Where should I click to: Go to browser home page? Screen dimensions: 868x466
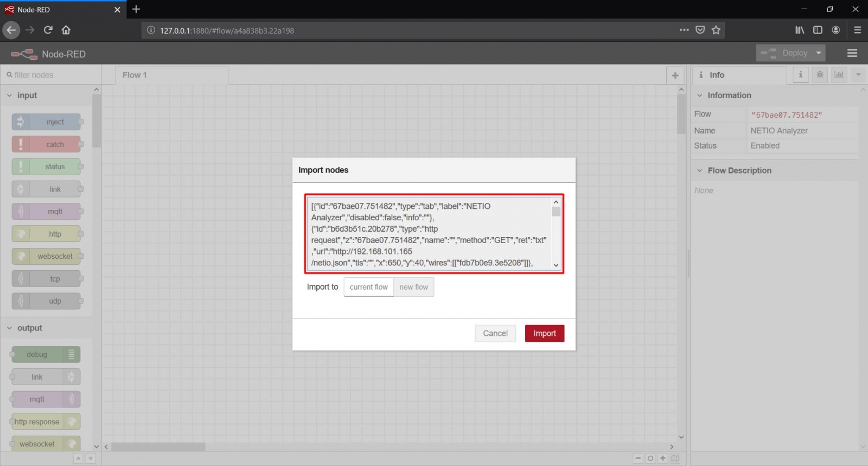coord(66,30)
